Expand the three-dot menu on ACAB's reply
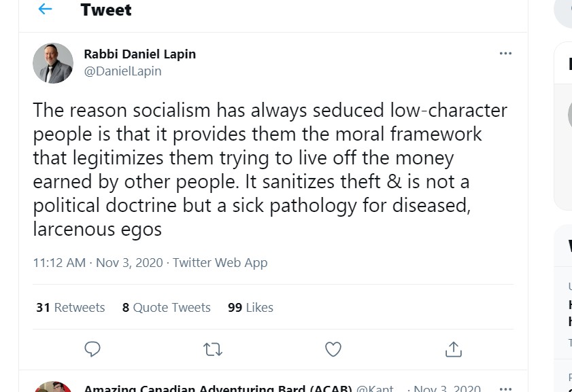 pos(505,389)
